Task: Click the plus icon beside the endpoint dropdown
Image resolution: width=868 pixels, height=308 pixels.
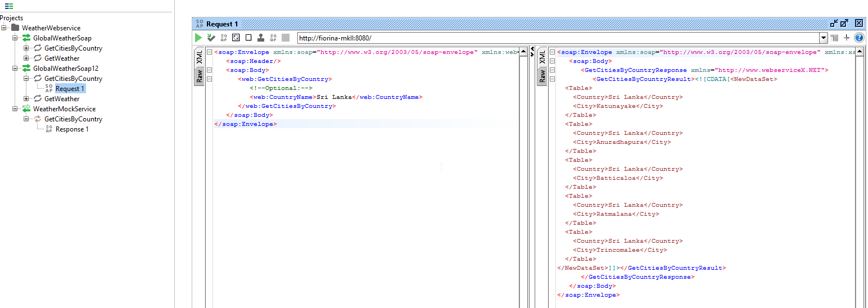Action: (x=847, y=38)
